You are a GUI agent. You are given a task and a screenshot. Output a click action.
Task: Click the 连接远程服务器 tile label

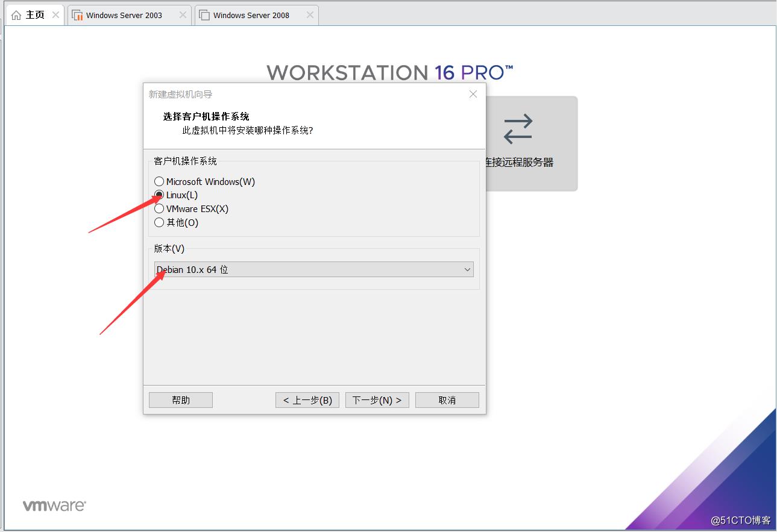519,162
